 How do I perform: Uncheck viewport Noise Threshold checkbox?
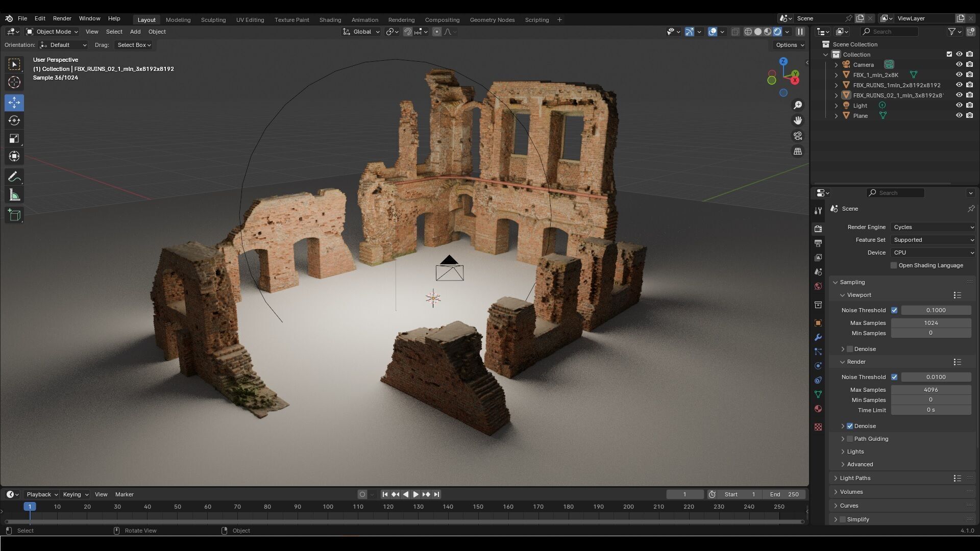pyautogui.click(x=894, y=310)
